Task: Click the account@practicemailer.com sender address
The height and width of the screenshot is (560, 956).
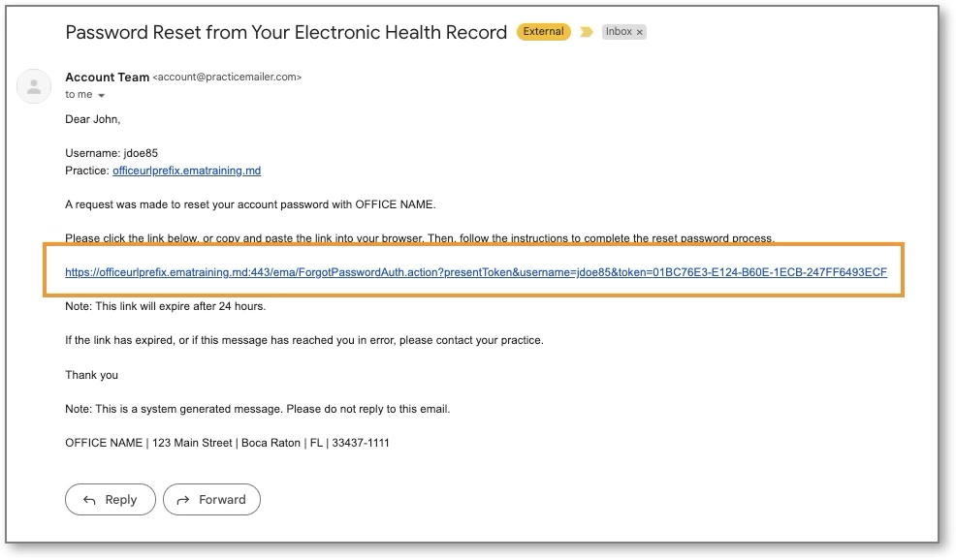Action: (227, 78)
